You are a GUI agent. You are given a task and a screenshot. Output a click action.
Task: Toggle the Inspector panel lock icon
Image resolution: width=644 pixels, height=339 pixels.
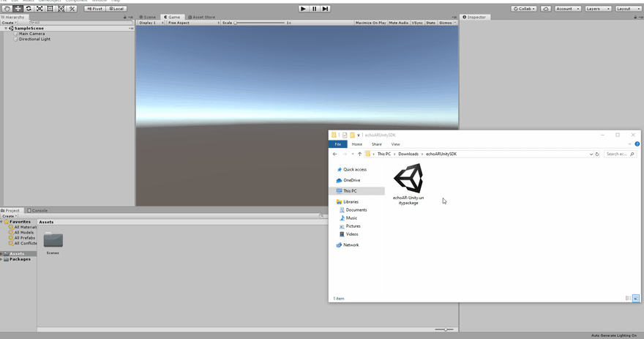pyautogui.click(x=636, y=18)
